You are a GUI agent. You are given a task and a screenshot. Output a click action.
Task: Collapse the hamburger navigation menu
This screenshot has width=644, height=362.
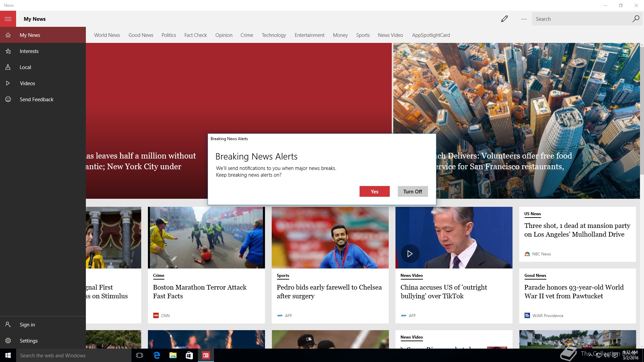tap(8, 19)
